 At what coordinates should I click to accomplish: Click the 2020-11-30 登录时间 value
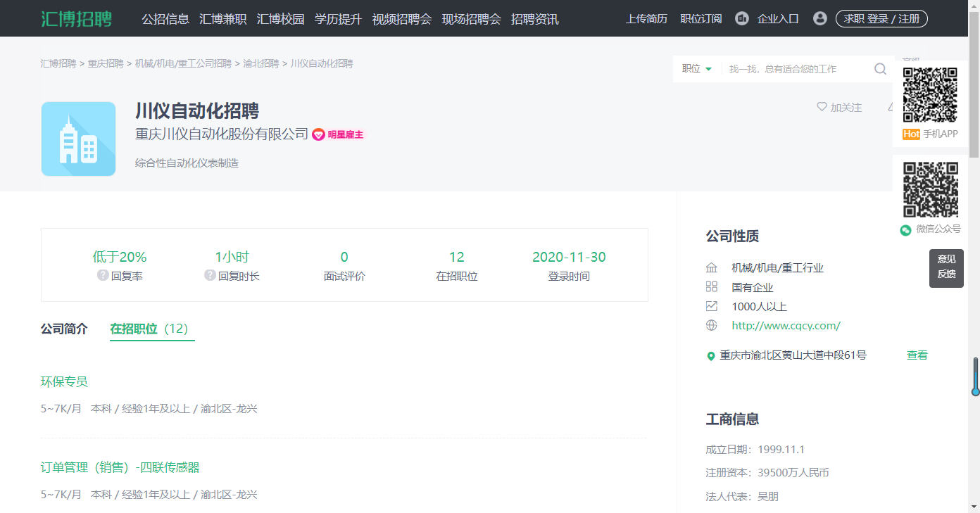click(569, 257)
